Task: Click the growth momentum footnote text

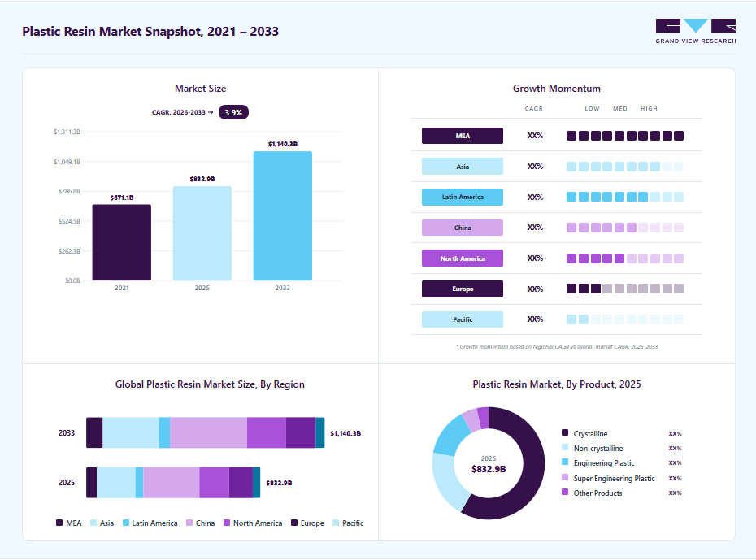Action: pos(557,346)
